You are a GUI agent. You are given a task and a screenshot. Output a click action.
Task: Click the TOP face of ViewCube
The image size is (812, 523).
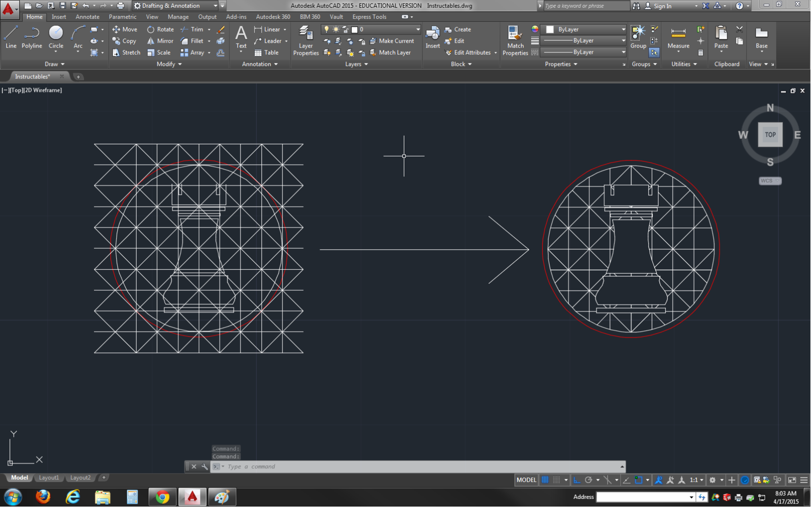(770, 135)
